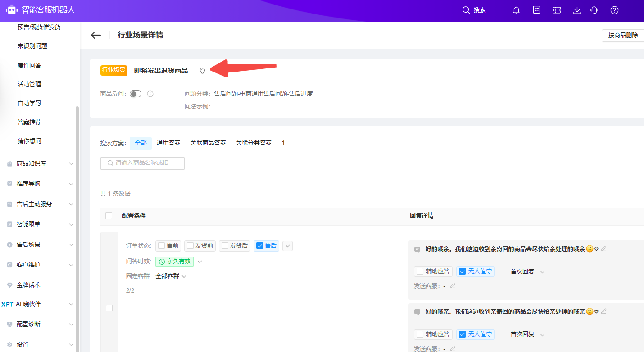Click the 客户维护 sidebar icon
This screenshot has width=644, height=352.
click(9, 265)
